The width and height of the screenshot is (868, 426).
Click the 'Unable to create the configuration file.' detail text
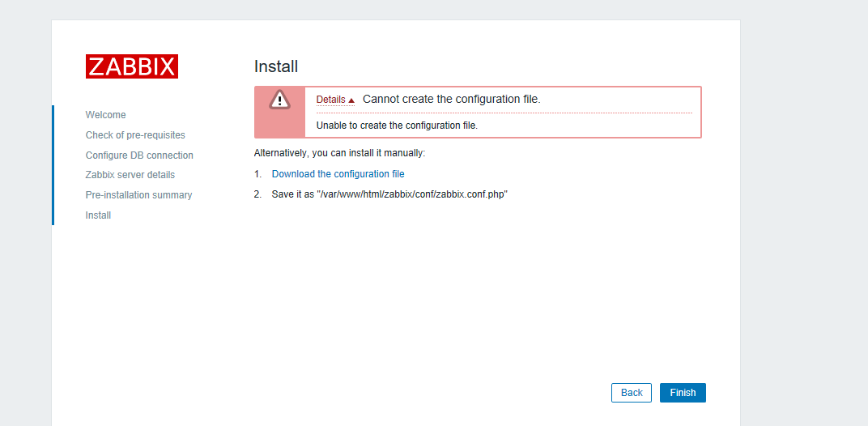click(397, 126)
